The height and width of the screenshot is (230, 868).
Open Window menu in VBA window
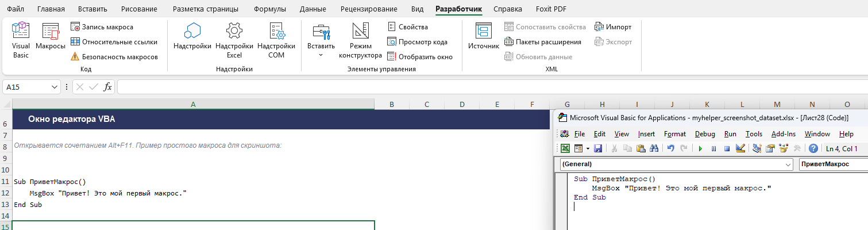coord(817,134)
